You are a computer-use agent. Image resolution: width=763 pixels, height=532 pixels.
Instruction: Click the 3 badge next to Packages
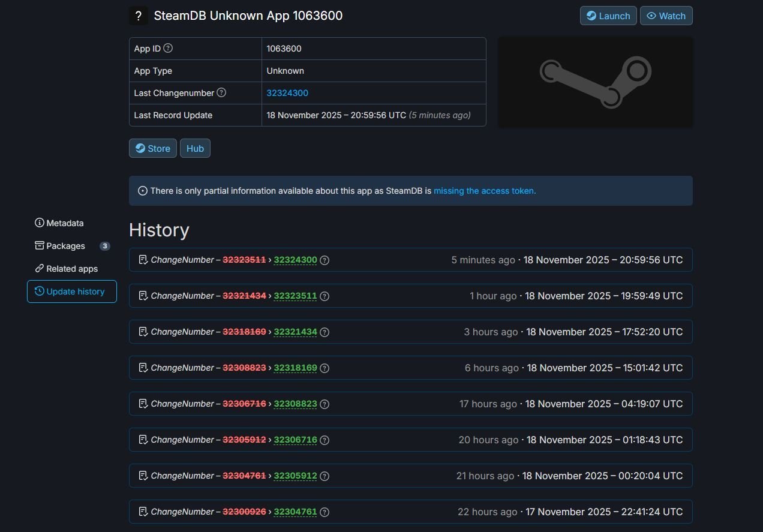pyautogui.click(x=105, y=246)
